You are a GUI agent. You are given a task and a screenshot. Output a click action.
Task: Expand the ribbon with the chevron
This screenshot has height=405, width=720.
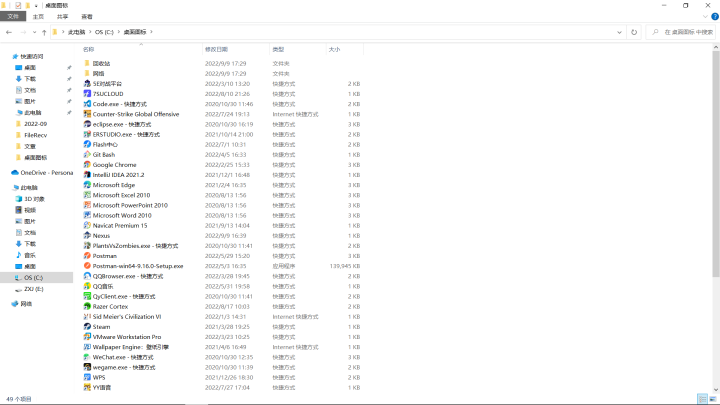point(705,17)
